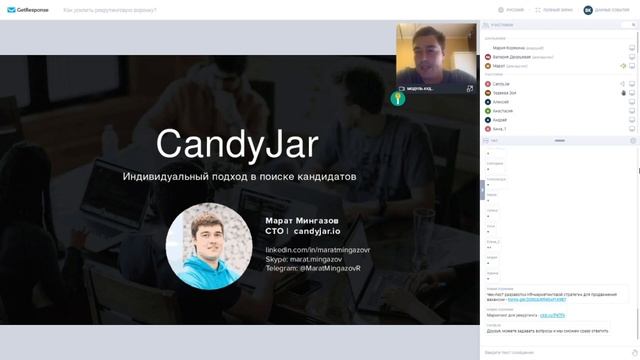Click the linkedin.com address on the slide
Screen dimensions: 640x360
click(318, 250)
